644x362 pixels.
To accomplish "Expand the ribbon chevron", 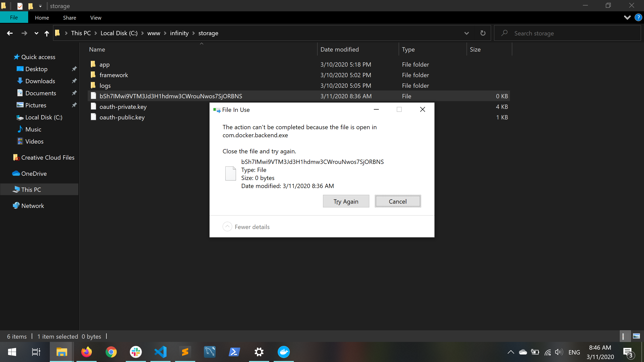I will coord(627,18).
